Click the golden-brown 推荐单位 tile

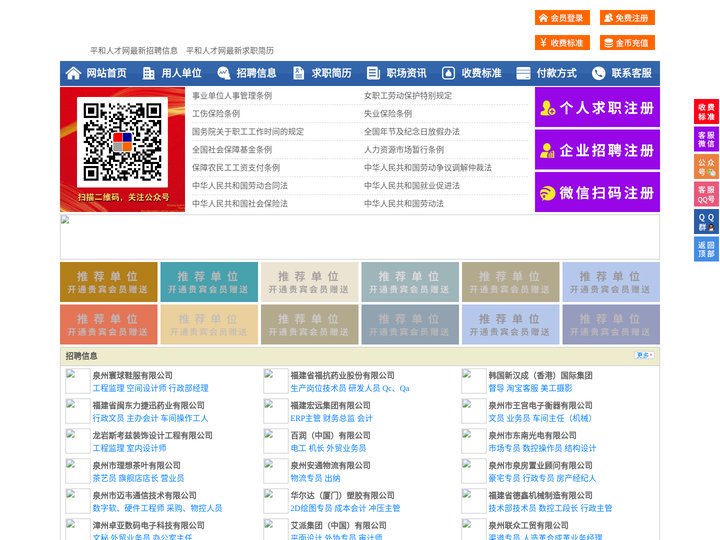click(109, 282)
